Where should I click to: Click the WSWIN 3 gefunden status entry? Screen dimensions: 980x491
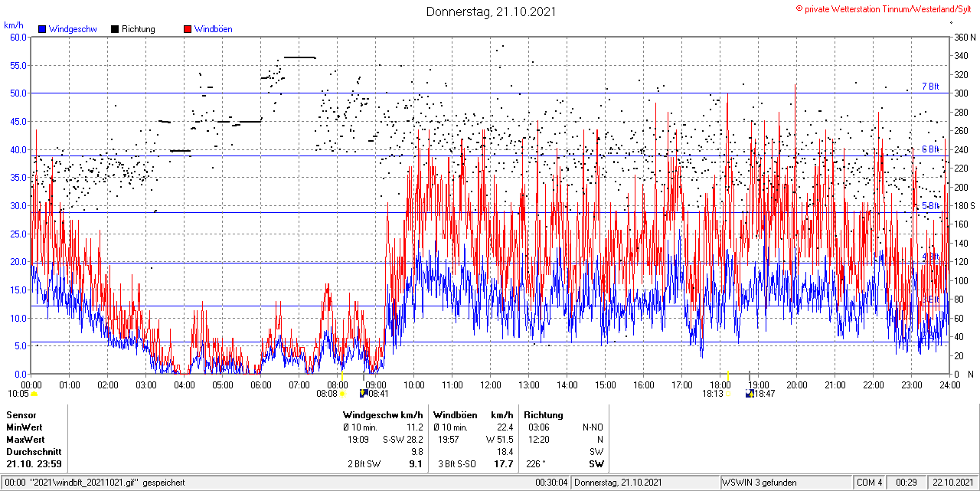pos(759,483)
